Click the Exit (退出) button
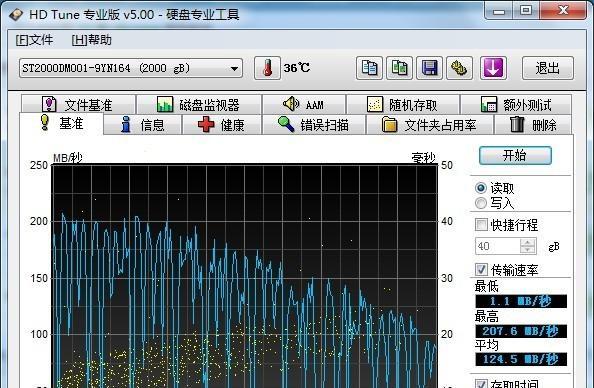Image resolution: width=594 pixels, height=388 pixels. pyautogui.click(x=548, y=68)
